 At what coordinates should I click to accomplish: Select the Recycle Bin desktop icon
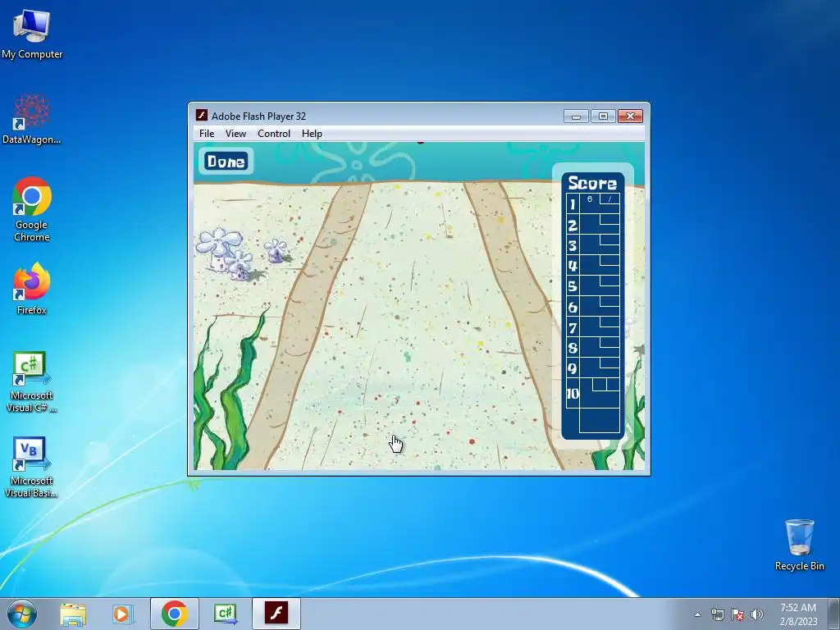(799, 545)
